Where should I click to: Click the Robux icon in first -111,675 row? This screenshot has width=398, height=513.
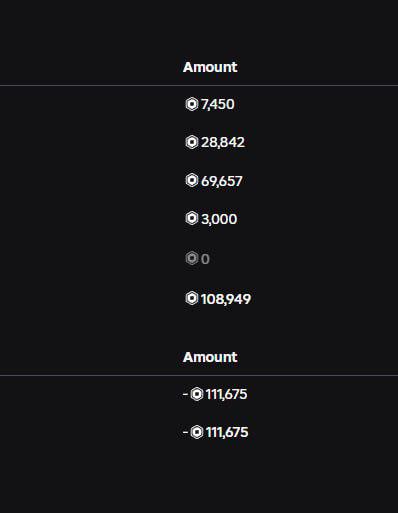(x=197, y=394)
